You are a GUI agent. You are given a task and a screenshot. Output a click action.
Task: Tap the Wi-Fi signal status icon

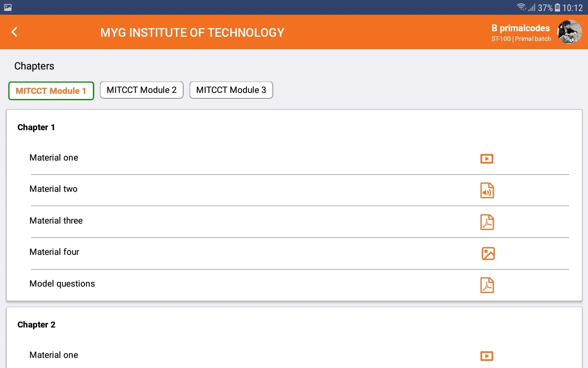pos(521,7)
